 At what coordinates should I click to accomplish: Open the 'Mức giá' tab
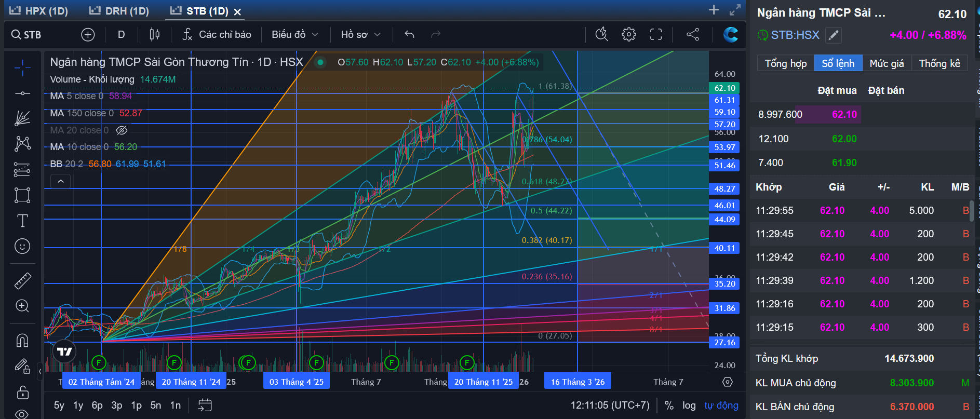[887, 63]
